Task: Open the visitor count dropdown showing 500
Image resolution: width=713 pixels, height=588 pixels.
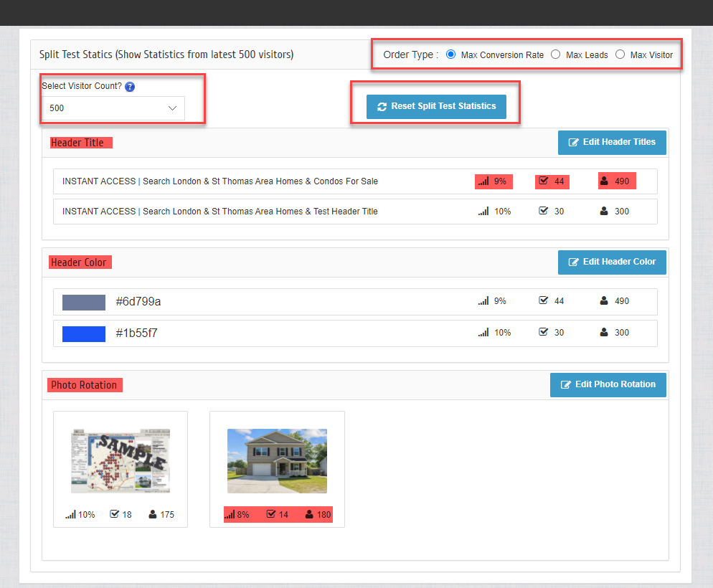Action: [x=113, y=108]
